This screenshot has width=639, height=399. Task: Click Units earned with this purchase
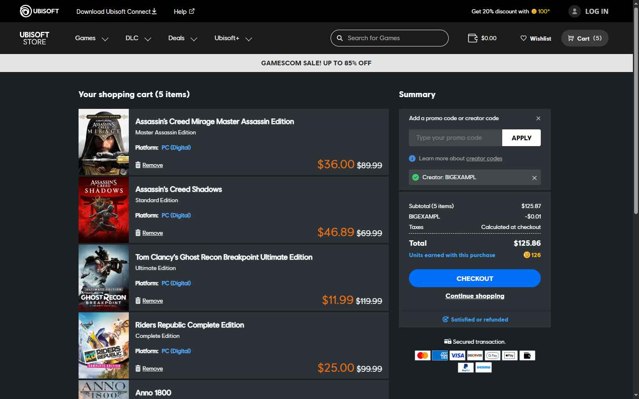tap(452, 255)
